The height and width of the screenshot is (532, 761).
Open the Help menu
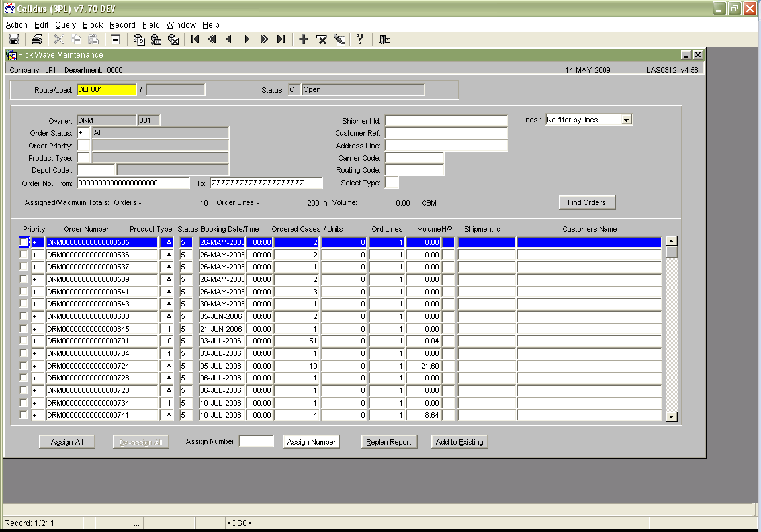[x=211, y=24]
